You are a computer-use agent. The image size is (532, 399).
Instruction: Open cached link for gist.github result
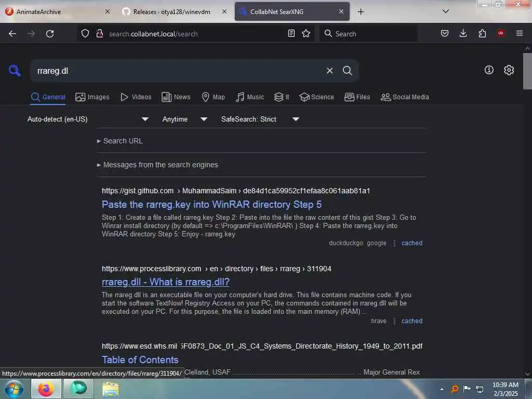(x=412, y=243)
